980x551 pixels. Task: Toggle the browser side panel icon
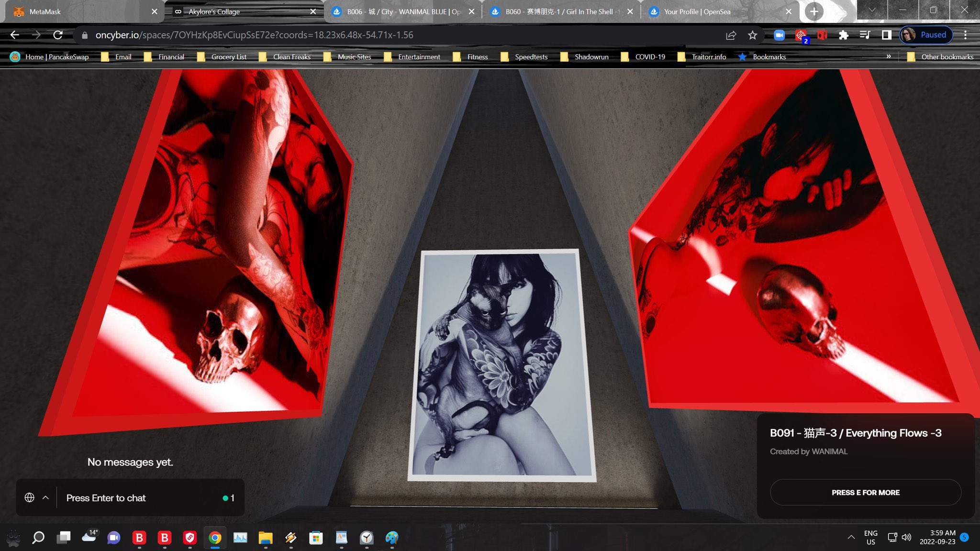886,35
